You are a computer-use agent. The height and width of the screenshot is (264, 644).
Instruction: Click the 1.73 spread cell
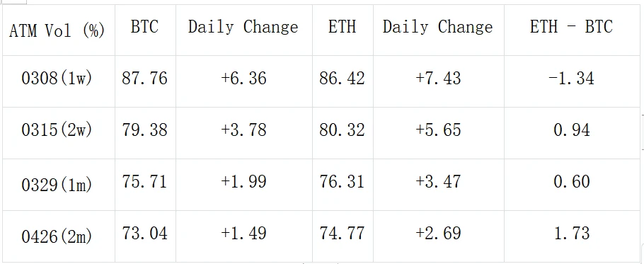572,236
